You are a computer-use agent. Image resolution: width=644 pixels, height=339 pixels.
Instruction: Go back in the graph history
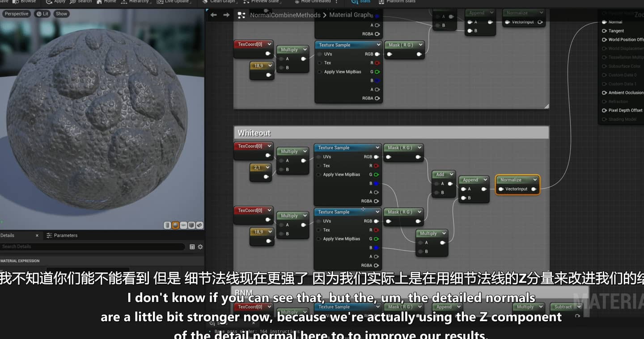click(214, 15)
